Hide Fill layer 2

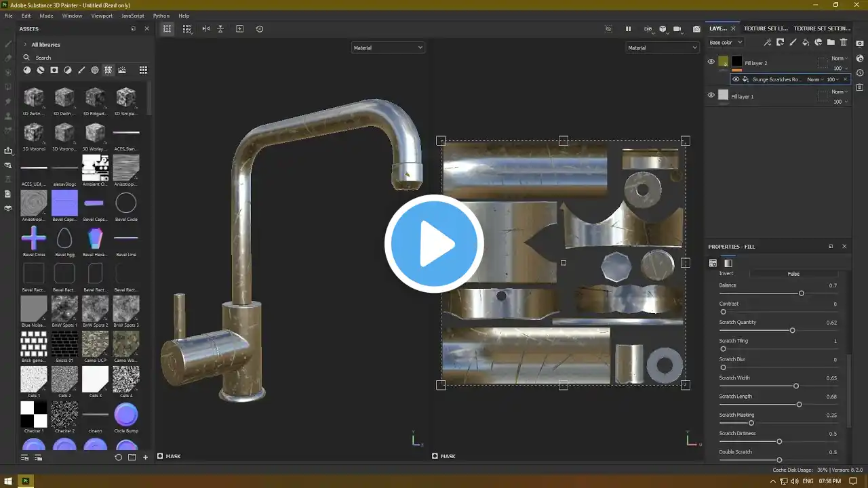point(711,62)
